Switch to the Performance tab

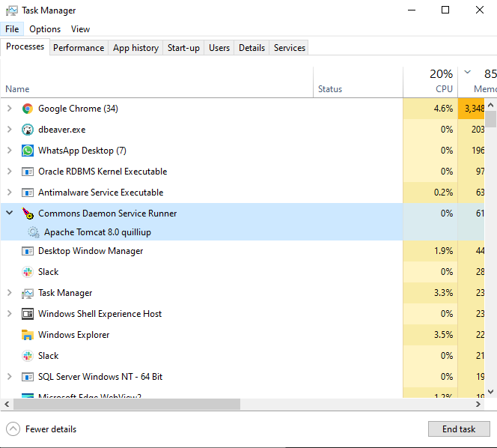(x=79, y=48)
